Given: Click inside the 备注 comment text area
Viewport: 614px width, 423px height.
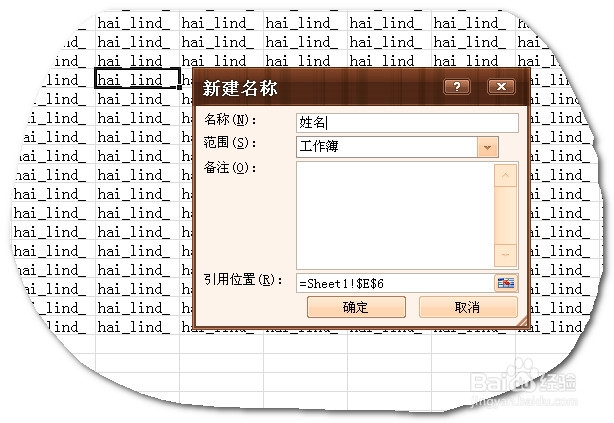Looking at the screenshot, I should [x=395, y=215].
